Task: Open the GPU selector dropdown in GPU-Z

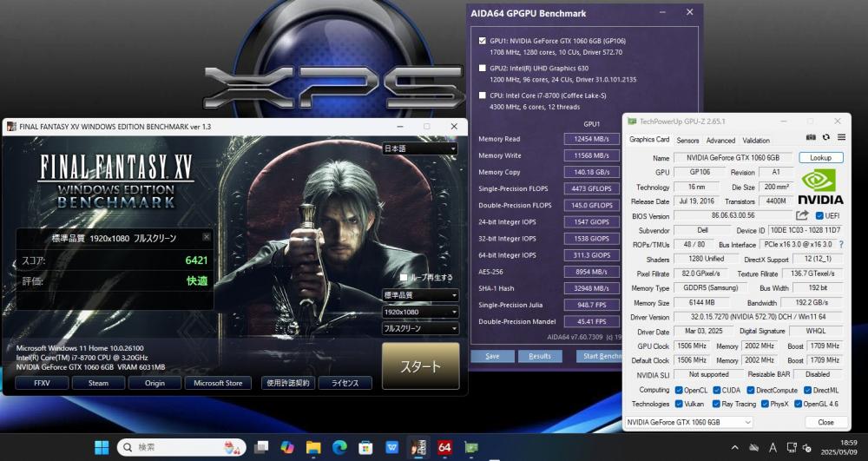Action: click(x=688, y=422)
